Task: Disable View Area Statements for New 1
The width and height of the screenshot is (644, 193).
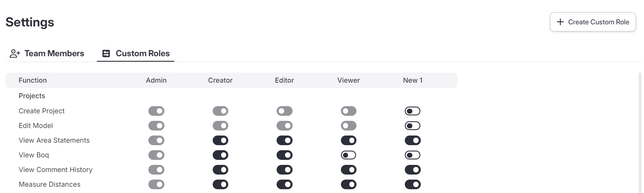Action: click(x=413, y=141)
